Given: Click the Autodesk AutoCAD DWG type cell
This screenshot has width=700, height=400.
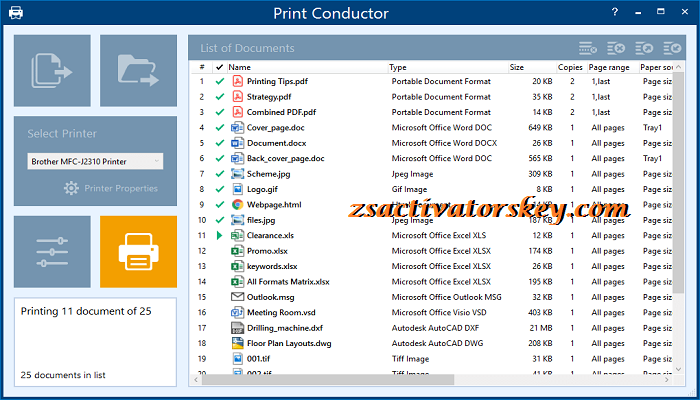Looking at the screenshot, I should click(438, 343).
